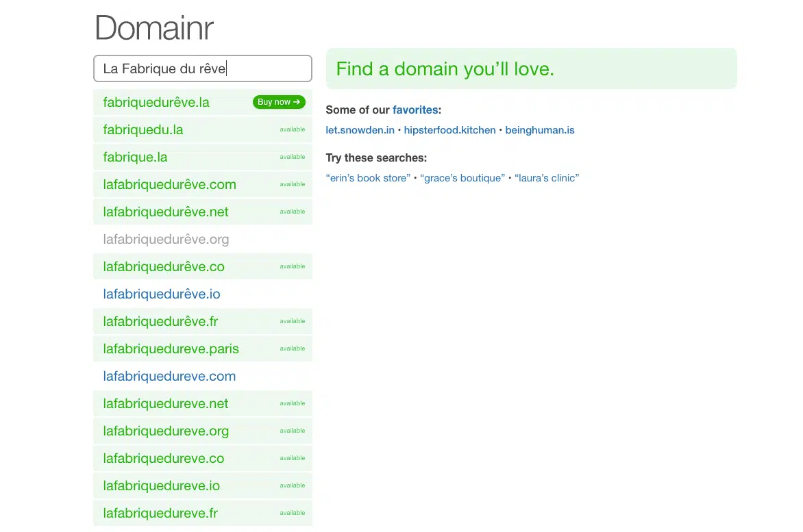Image resolution: width=803 pixels, height=532 pixels.
Task: Click the domain search input field
Action: pos(202,68)
